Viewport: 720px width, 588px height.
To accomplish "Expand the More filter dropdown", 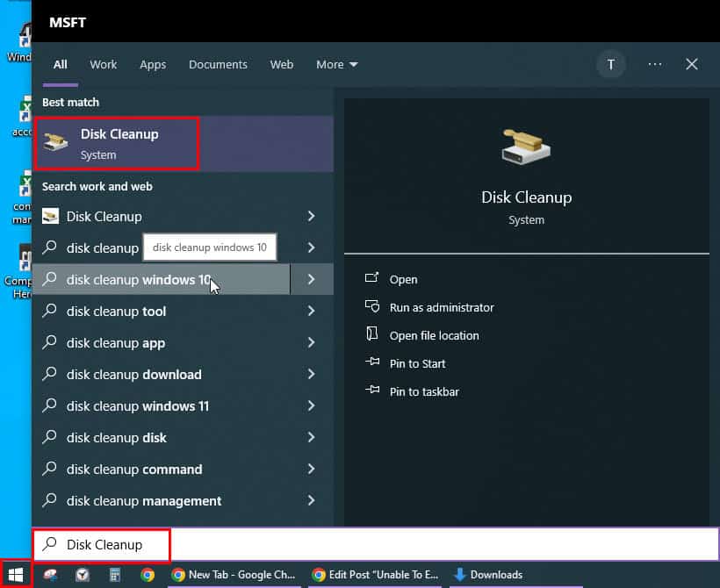I will [336, 65].
